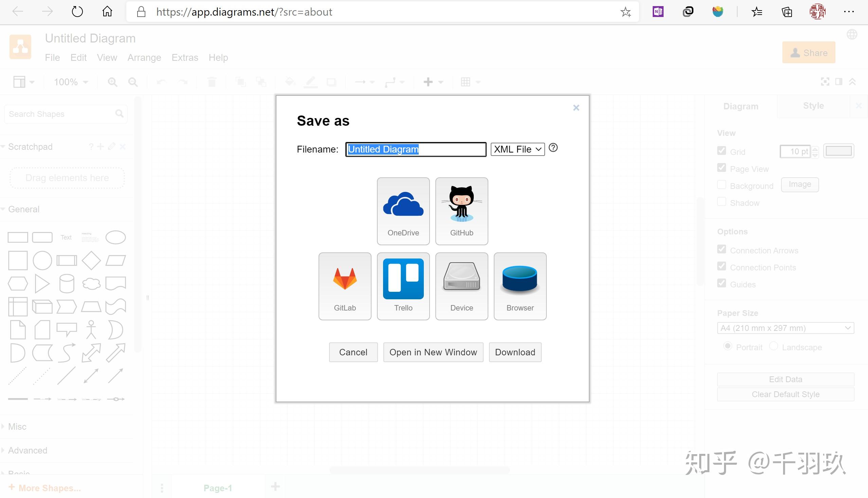The image size is (868, 498).
Task: Open the Arrange menu
Action: (x=144, y=57)
